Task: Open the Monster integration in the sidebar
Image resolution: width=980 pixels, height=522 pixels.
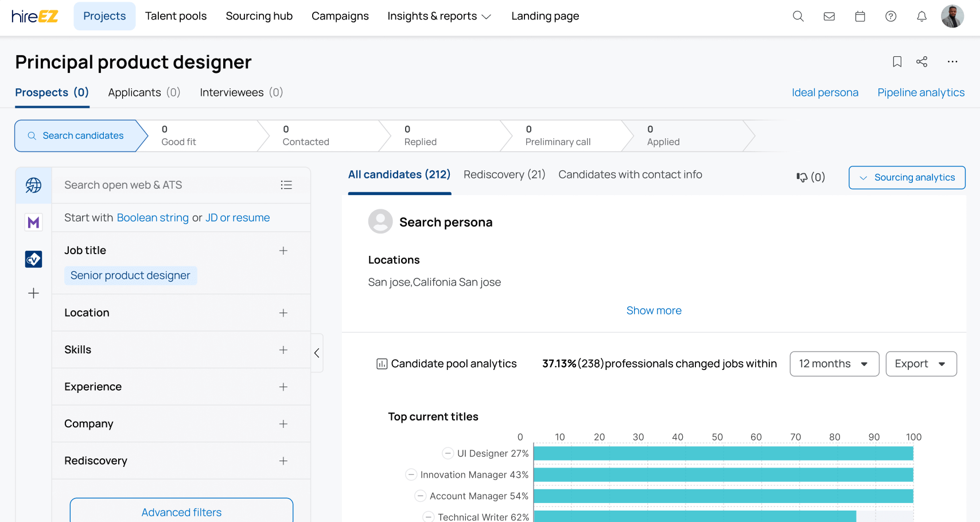Action: click(x=33, y=222)
